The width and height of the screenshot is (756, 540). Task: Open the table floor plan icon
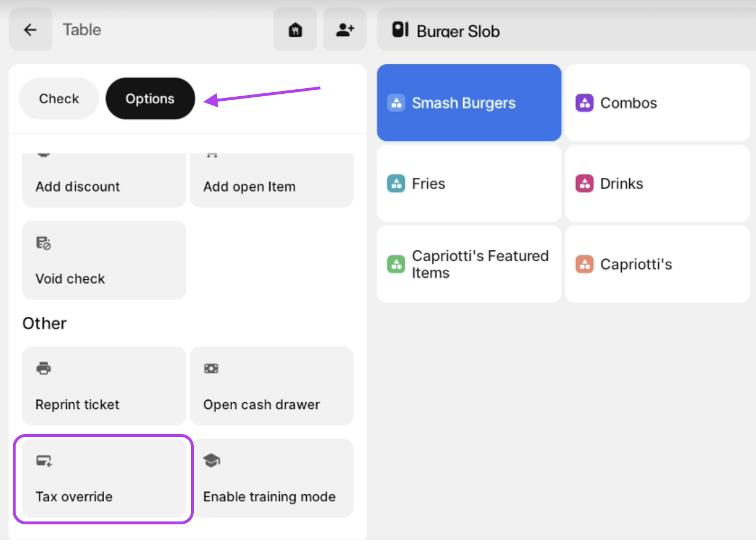click(x=295, y=30)
